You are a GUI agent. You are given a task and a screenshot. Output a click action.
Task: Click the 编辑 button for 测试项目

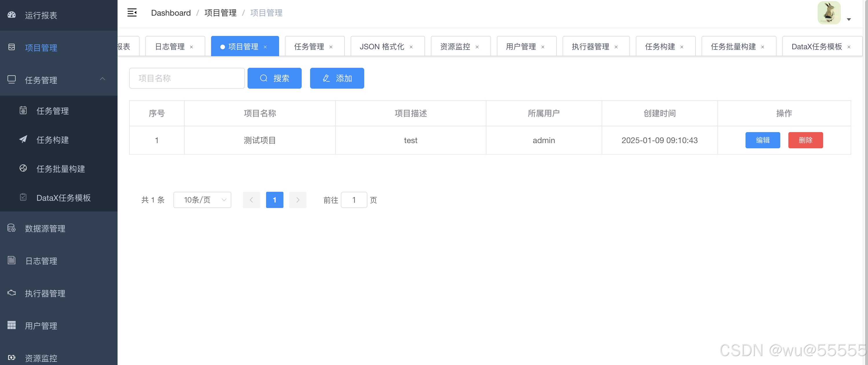(x=763, y=140)
